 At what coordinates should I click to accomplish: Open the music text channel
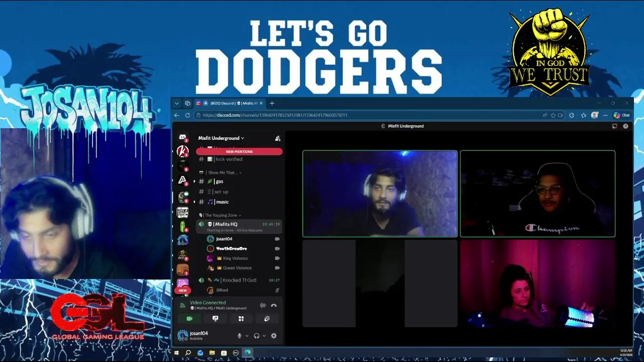tap(239, 202)
